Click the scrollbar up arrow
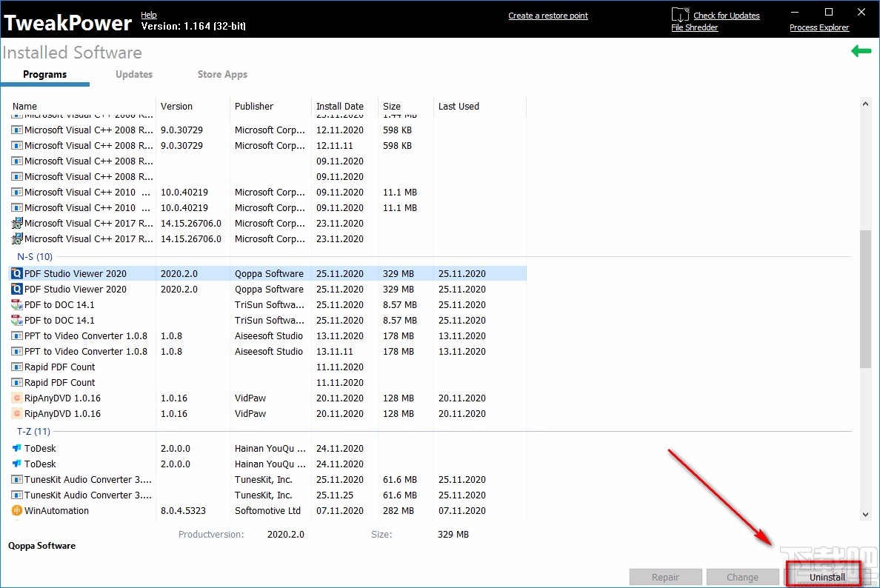This screenshot has width=880, height=588. [865, 104]
